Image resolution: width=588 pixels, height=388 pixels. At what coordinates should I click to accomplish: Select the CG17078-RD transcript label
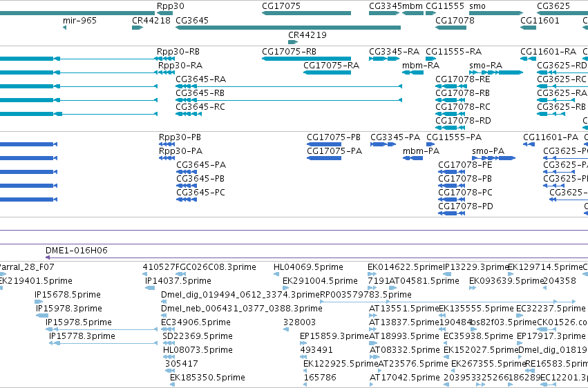pos(463,121)
